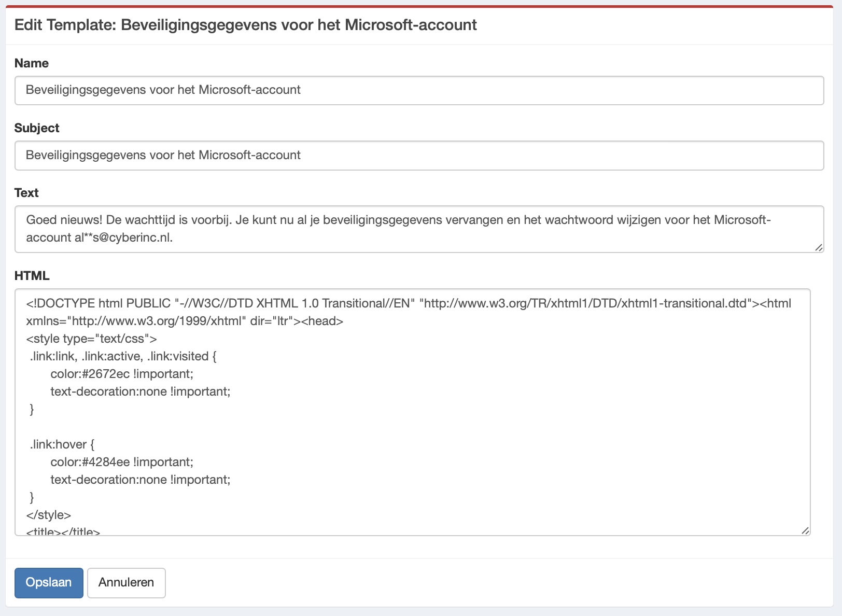Click the 'Text' field label
842x616 pixels.
click(x=26, y=193)
